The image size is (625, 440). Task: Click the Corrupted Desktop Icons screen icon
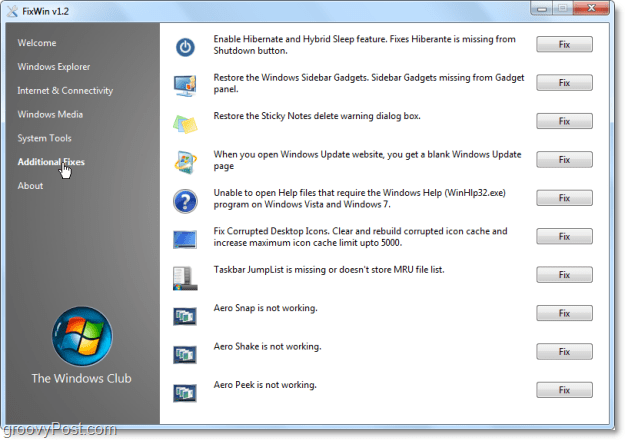tap(185, 240)
